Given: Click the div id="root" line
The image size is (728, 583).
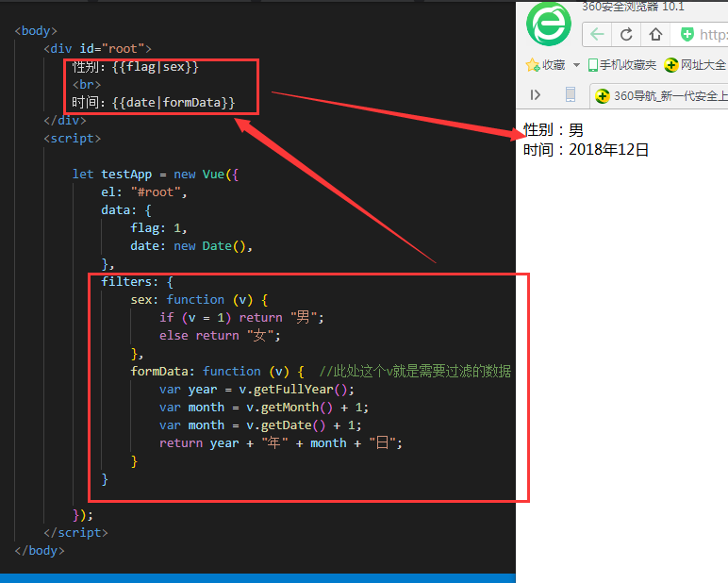Looking at the screenshot, I should pyautogui.click(x=97, y=49).
